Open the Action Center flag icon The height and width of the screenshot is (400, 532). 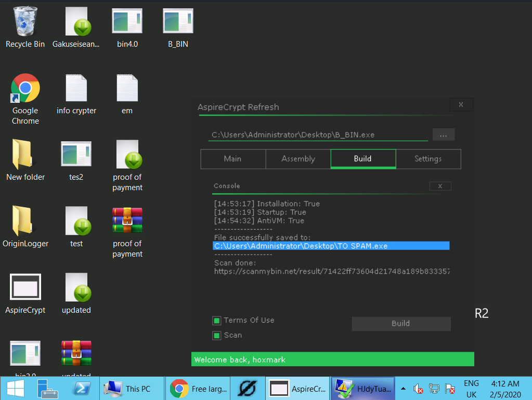450,389
